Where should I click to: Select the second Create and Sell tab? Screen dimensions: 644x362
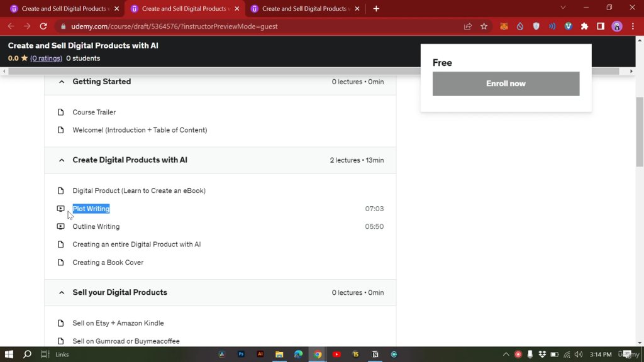click(x=184, y=9)
